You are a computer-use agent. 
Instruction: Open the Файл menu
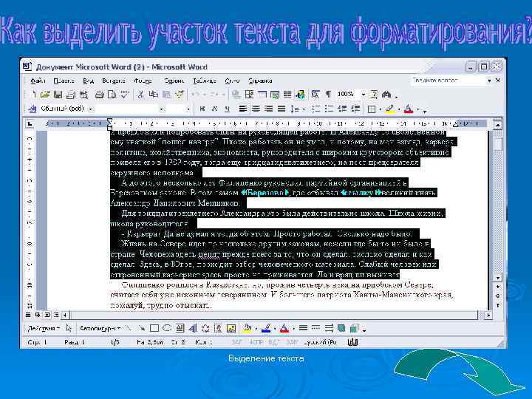tap(38, 81)
